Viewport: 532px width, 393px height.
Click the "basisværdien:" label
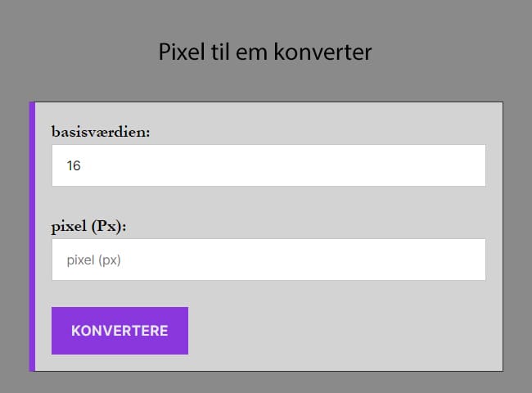coord(101,131)
